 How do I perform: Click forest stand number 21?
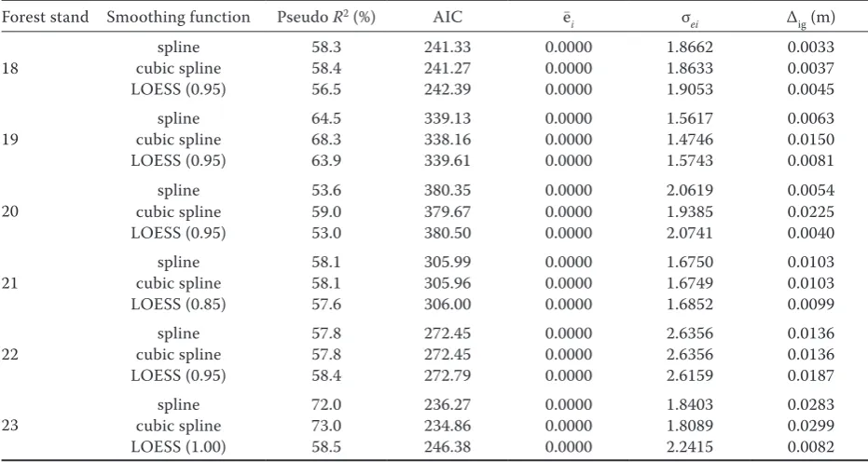point(10,283)
